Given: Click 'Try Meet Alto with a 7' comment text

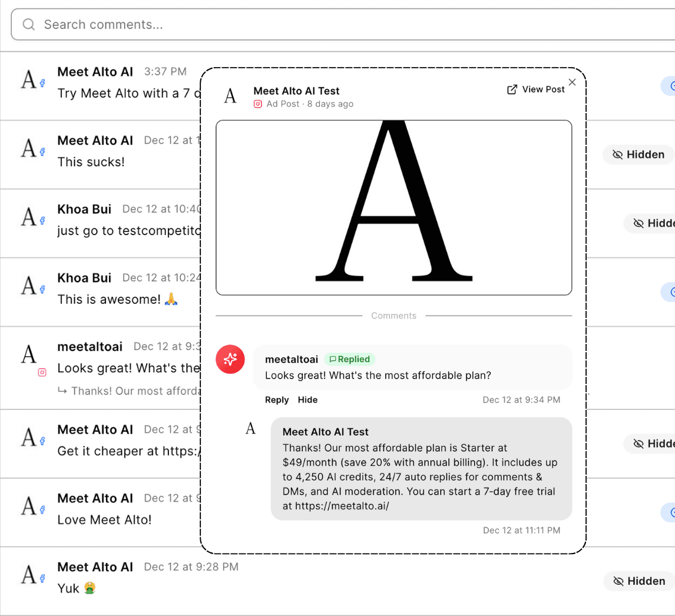Looking at the screenshot, I should (129, 93).
